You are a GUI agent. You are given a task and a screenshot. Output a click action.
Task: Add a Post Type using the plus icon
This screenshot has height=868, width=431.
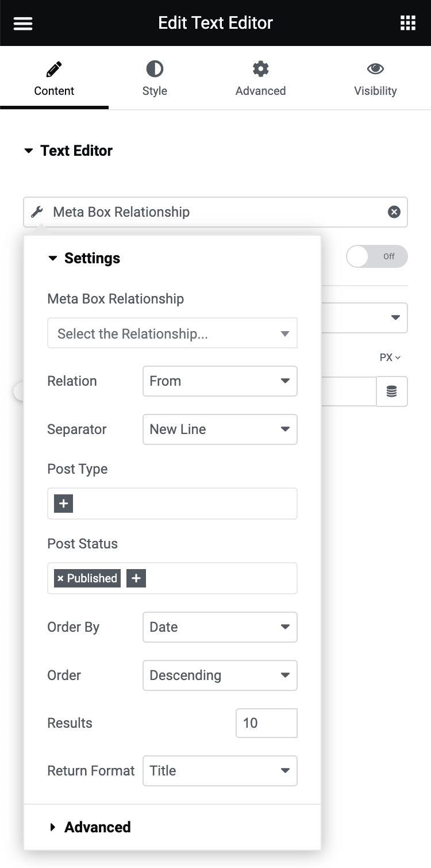[x=62, y=503]
